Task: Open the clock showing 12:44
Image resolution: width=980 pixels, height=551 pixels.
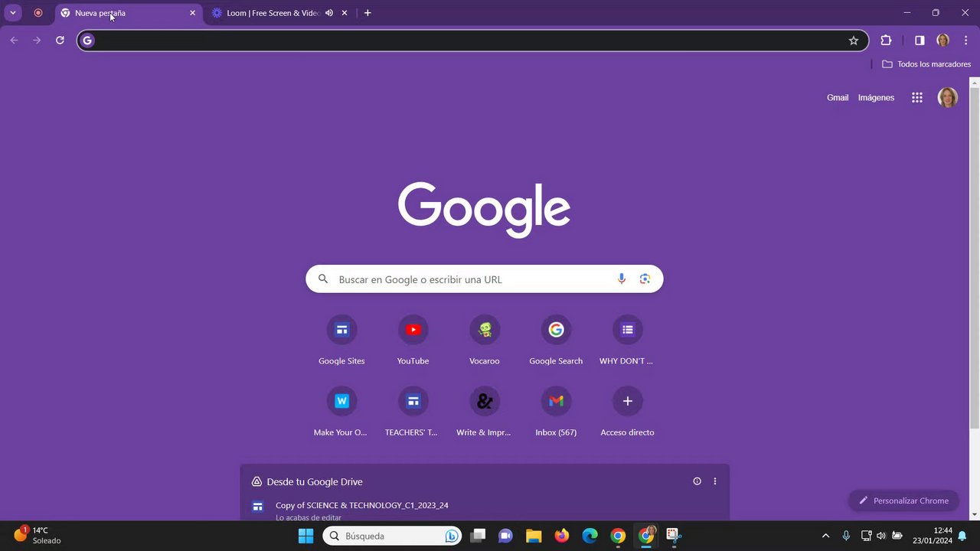Action: pos(933,536)
